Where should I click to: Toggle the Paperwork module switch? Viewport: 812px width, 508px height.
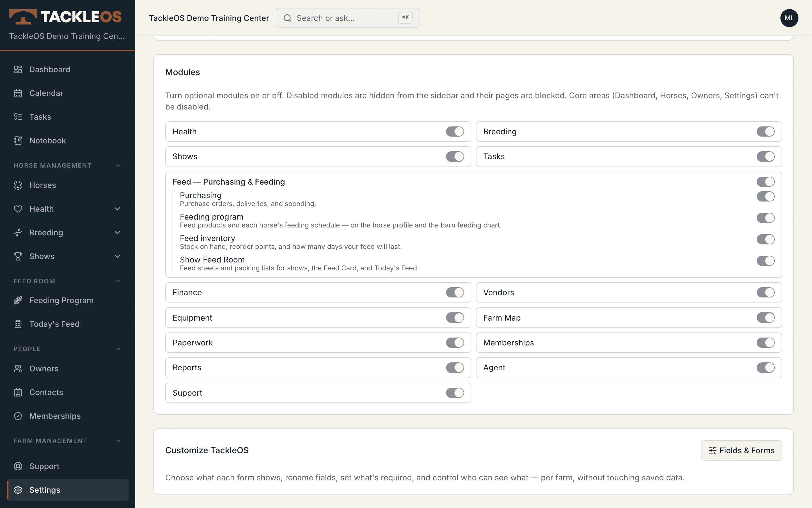pos(455,343)
